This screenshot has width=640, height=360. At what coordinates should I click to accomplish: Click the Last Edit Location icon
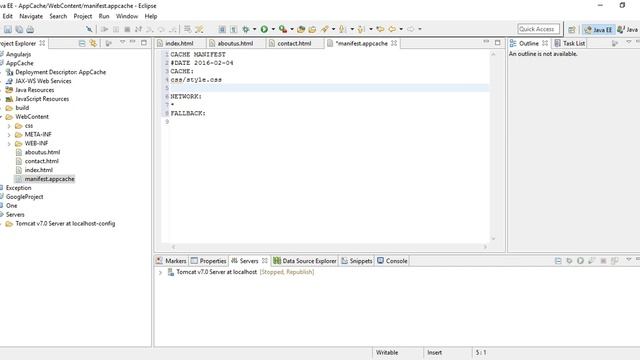(x=380, y=29)
